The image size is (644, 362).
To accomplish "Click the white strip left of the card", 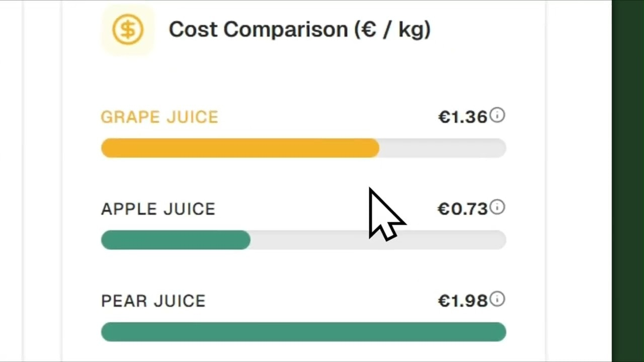I will click(x=43, y=181).
